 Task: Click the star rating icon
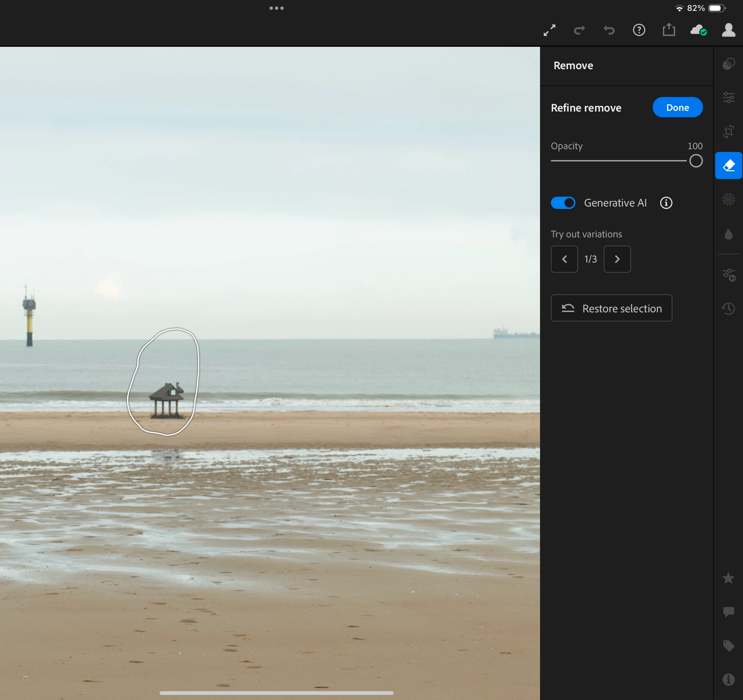click(x=728, y=578)
